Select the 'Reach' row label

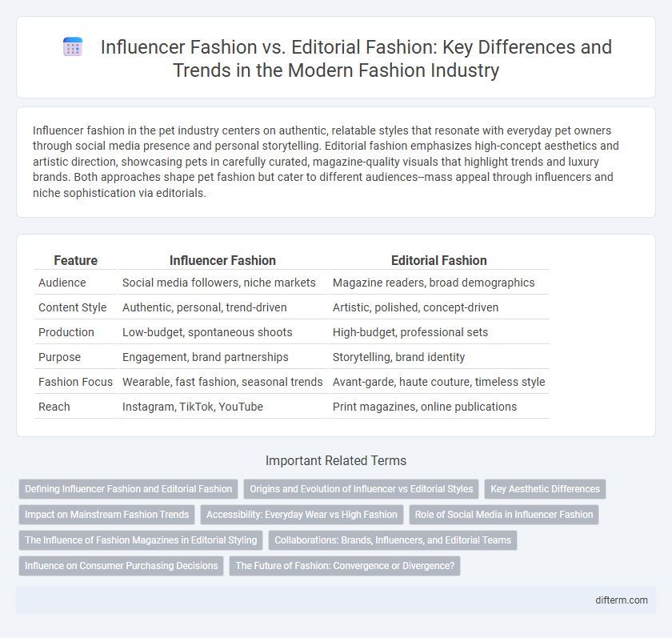click(54, 407)
